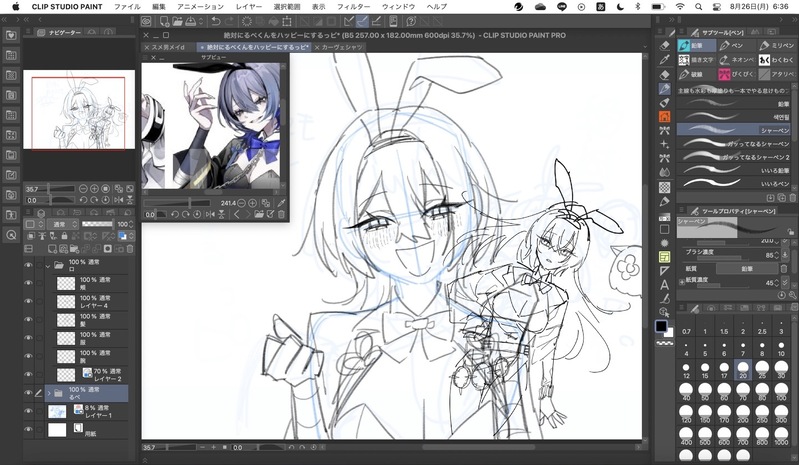
Task: Create new layer folder icon
Action: [74, 249]
